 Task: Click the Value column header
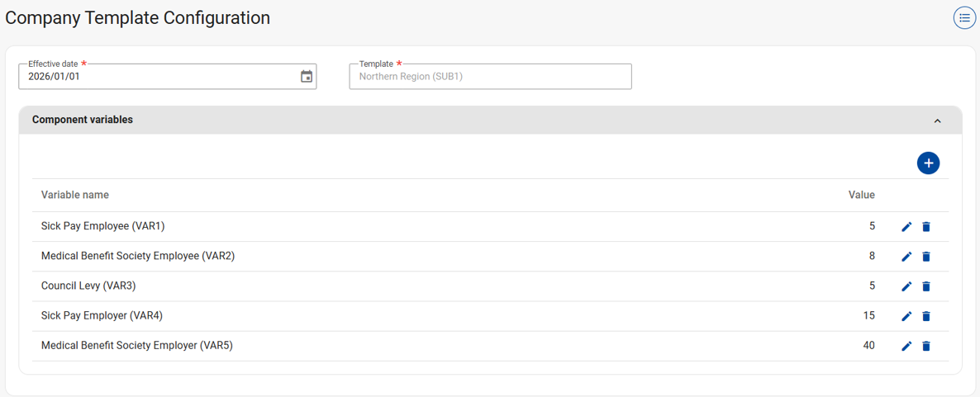[861, 195]
